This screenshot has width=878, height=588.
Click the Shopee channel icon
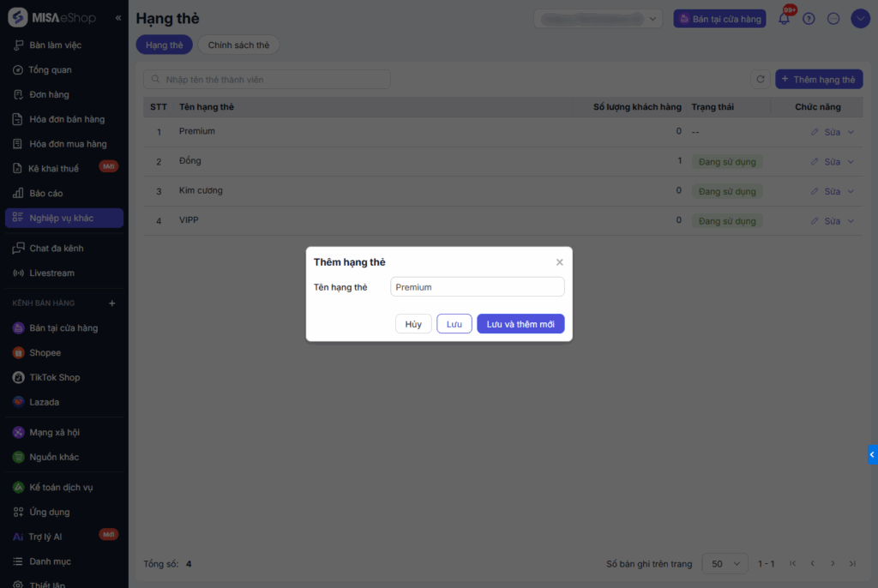(x=18, y=353)
